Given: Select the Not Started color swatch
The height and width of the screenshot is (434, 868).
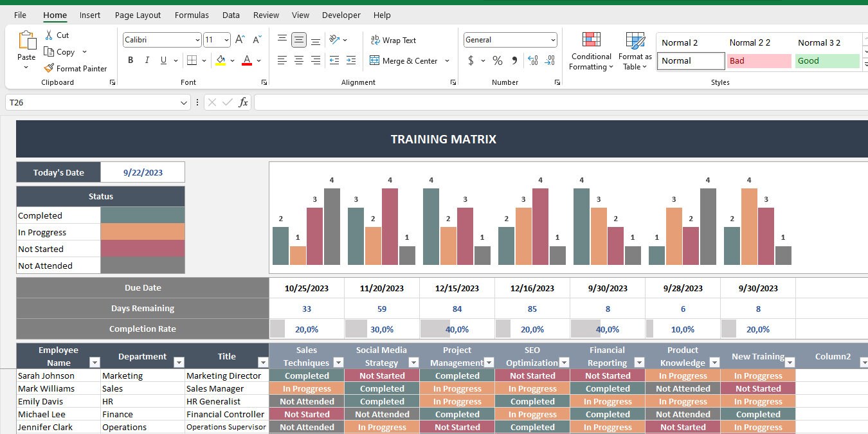Looking at the screenshot, I should click(143, 249).
